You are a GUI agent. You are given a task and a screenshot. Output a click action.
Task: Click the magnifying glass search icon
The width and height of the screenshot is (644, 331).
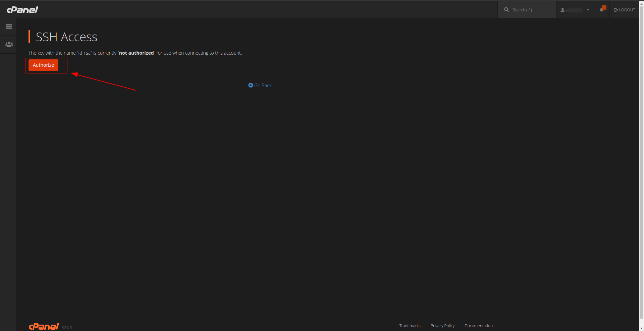(506, 10)
